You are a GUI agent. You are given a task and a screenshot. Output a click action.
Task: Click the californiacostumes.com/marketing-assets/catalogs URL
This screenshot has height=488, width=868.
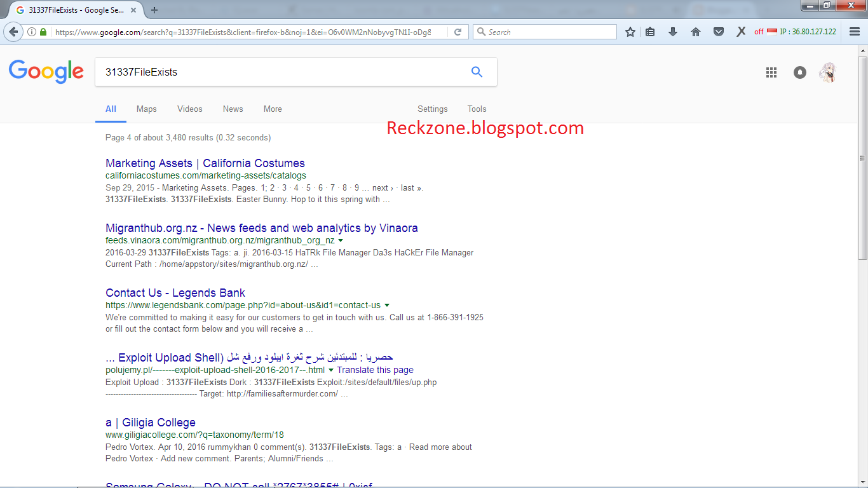[206, 175]
